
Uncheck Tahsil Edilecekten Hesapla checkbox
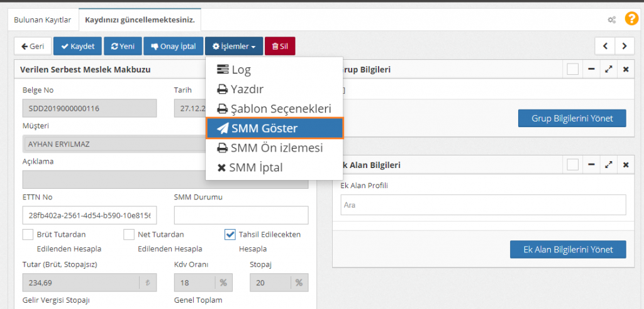pyautogui.click(x=230, y=235)
